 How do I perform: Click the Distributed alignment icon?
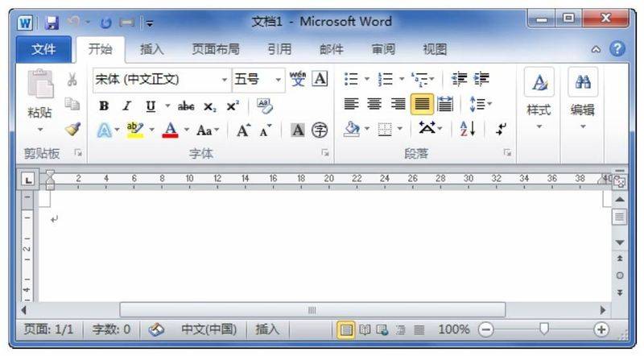445,104
